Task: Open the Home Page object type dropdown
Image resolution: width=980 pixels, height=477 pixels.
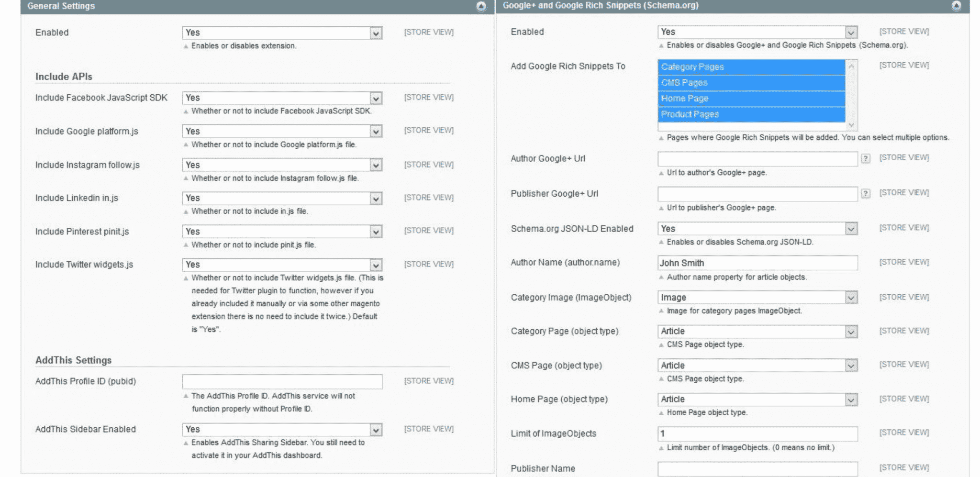Action: tap(757, 399)
